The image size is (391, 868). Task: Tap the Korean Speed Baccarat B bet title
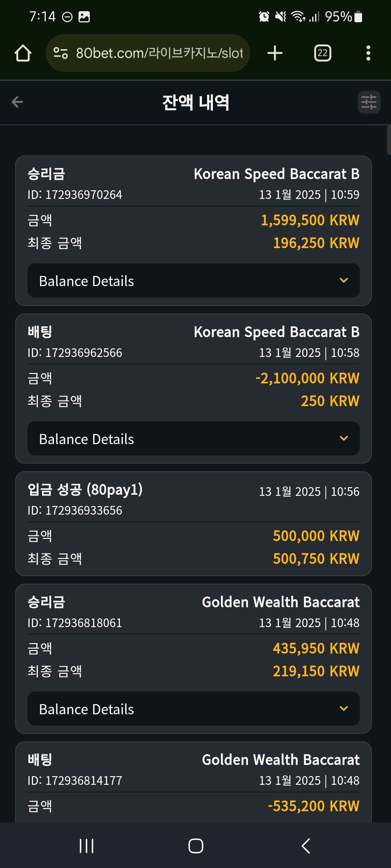(x=277, y=332)
